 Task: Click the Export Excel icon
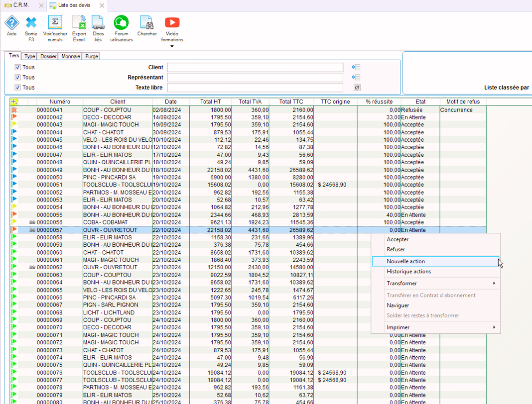(79, 23)
